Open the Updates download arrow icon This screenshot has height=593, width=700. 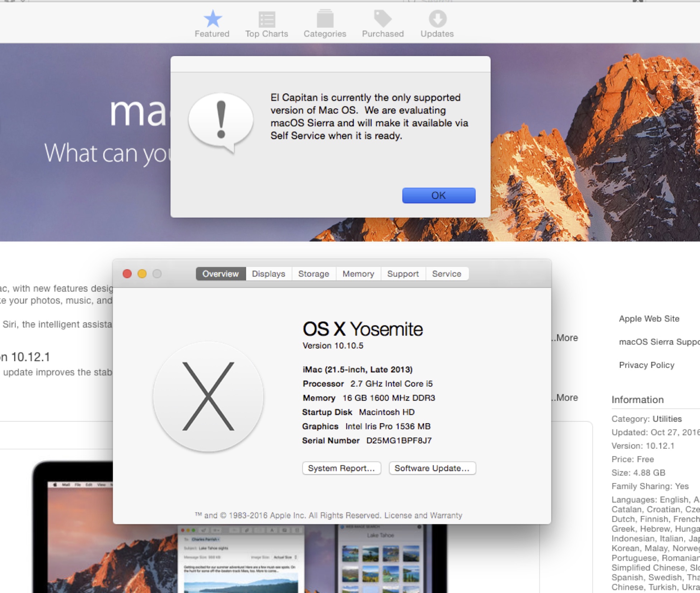coord(437,19)
